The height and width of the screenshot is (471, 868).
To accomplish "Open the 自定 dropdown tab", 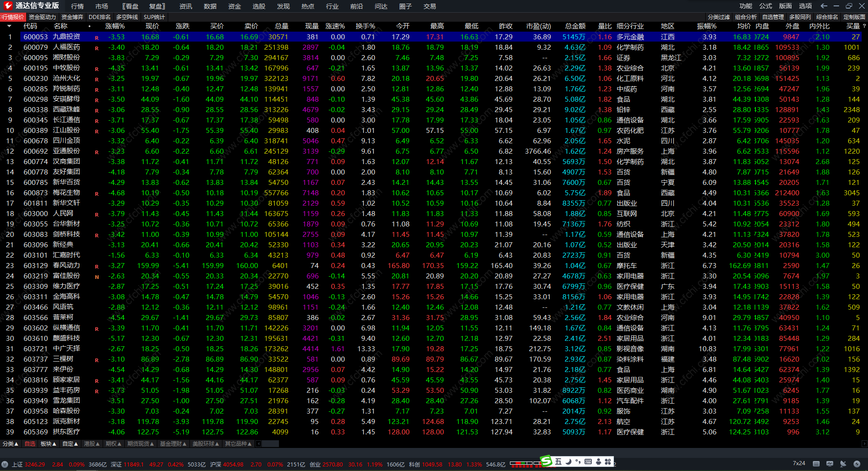I will [70, 444].
